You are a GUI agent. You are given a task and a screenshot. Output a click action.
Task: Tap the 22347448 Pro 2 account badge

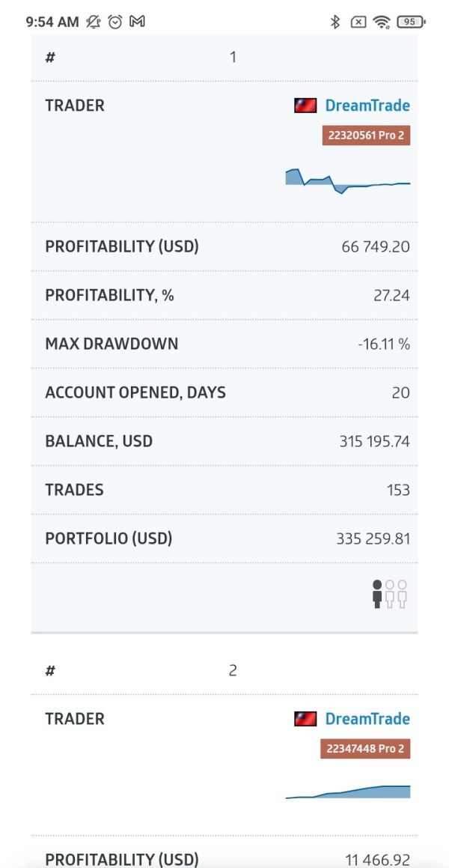[x=365, y=749]
